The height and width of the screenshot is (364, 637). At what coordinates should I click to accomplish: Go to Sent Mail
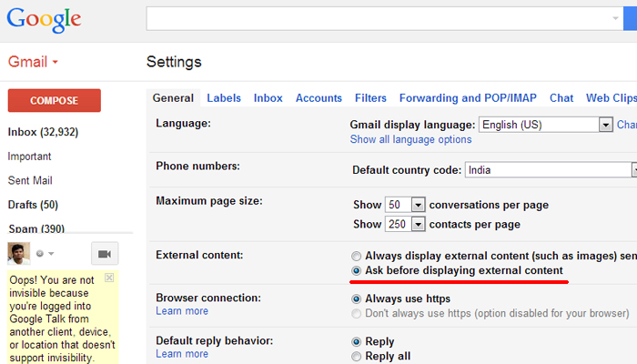(x=30, y=180)
